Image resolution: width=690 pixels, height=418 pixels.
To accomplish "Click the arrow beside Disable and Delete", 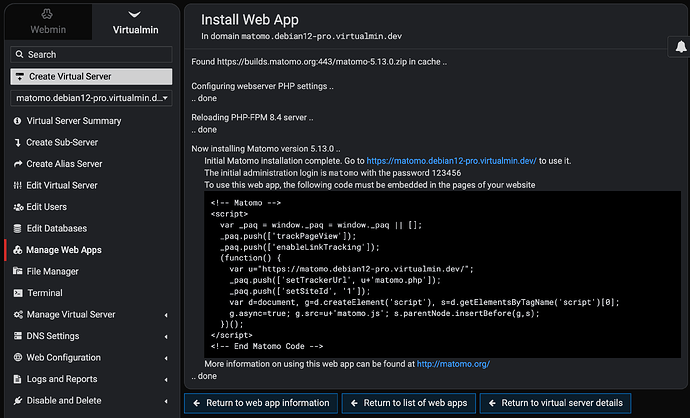I will pyautogui.click(x=166, y=401).
